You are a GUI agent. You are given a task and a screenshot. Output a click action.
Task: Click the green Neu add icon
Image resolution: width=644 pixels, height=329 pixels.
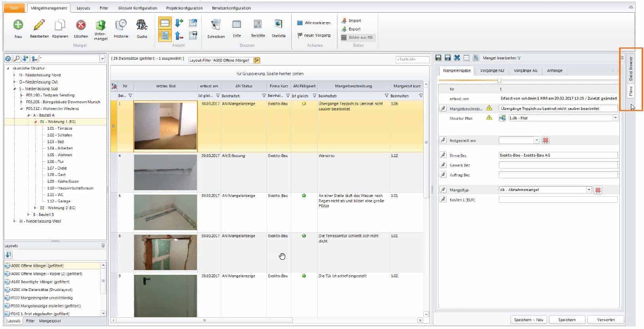point(18,25)
